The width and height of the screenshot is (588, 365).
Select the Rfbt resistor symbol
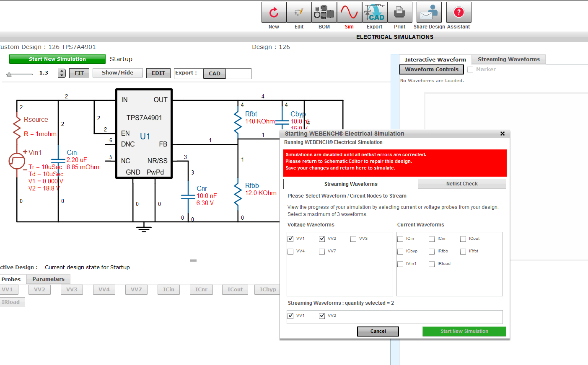pyautogui.click(x=238, y=122)
